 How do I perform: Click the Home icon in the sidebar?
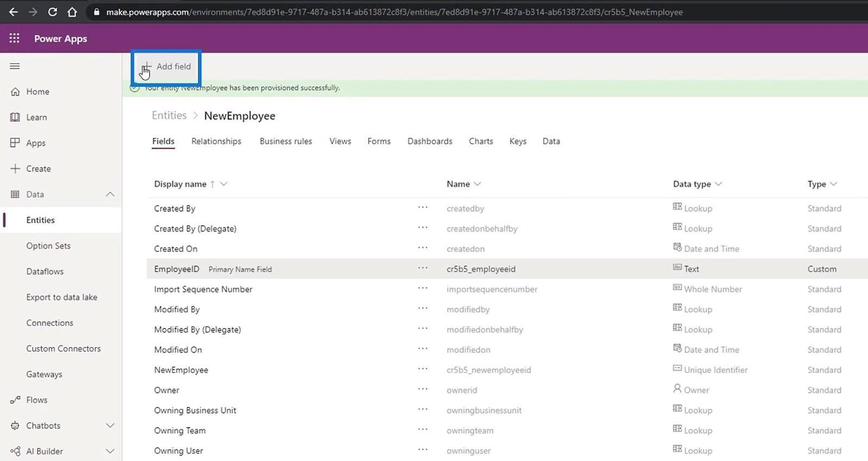click(x=15, y=92)
